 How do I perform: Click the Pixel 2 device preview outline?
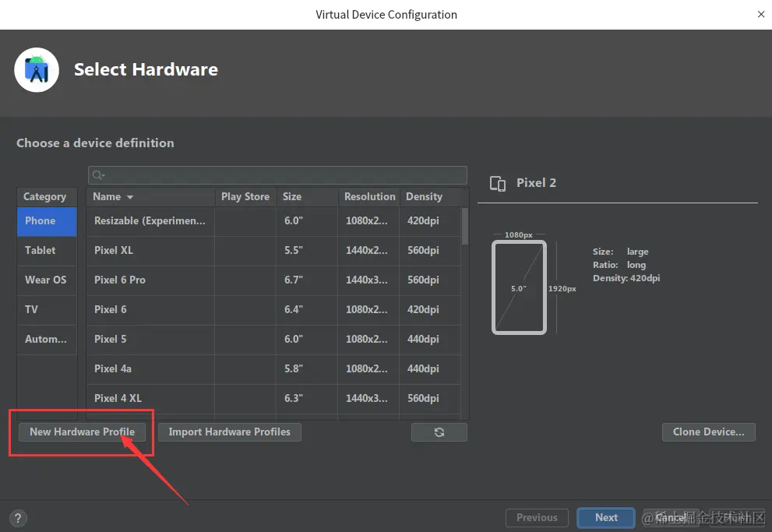point(519,287)
